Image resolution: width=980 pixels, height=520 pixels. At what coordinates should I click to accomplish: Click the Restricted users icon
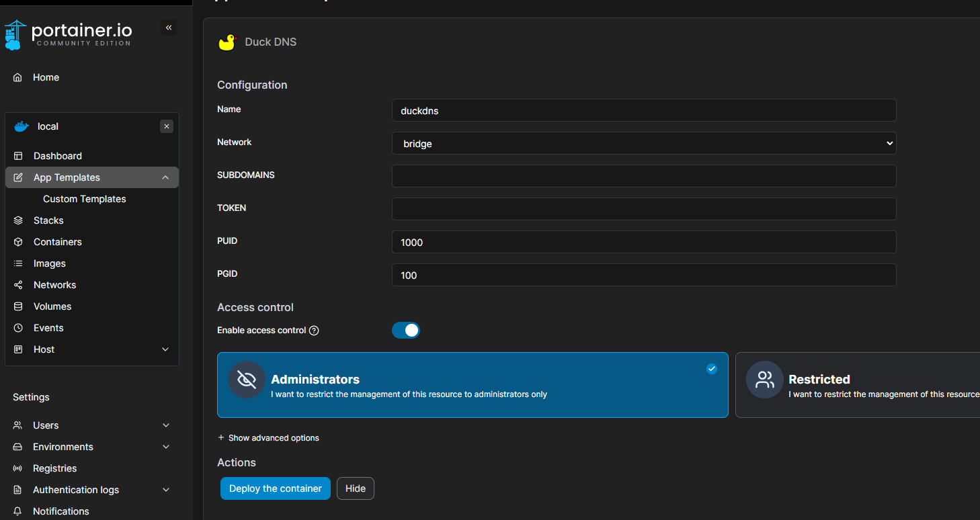pyautogui.click(x=765, y=380)
